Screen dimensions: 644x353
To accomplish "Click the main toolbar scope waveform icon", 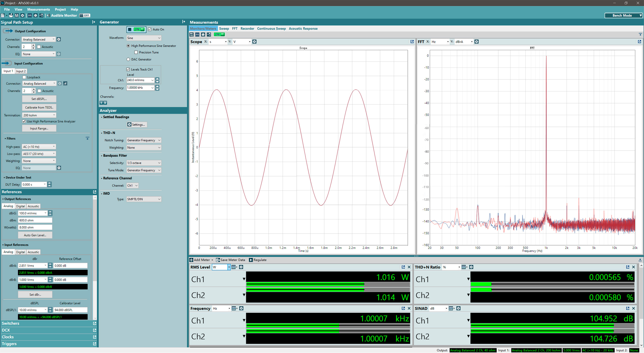I will click(30, 15).
